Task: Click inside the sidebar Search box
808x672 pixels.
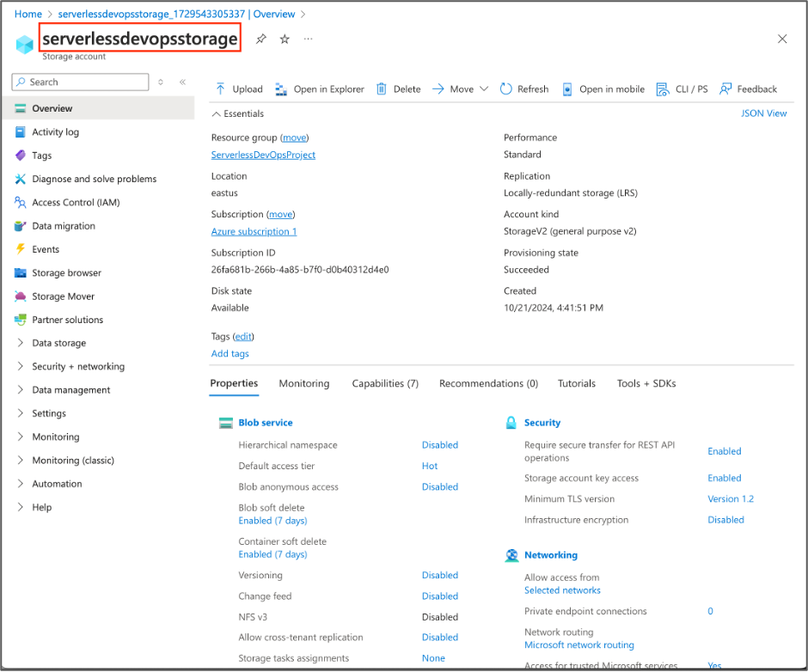Action: click(x=80, y=82)
